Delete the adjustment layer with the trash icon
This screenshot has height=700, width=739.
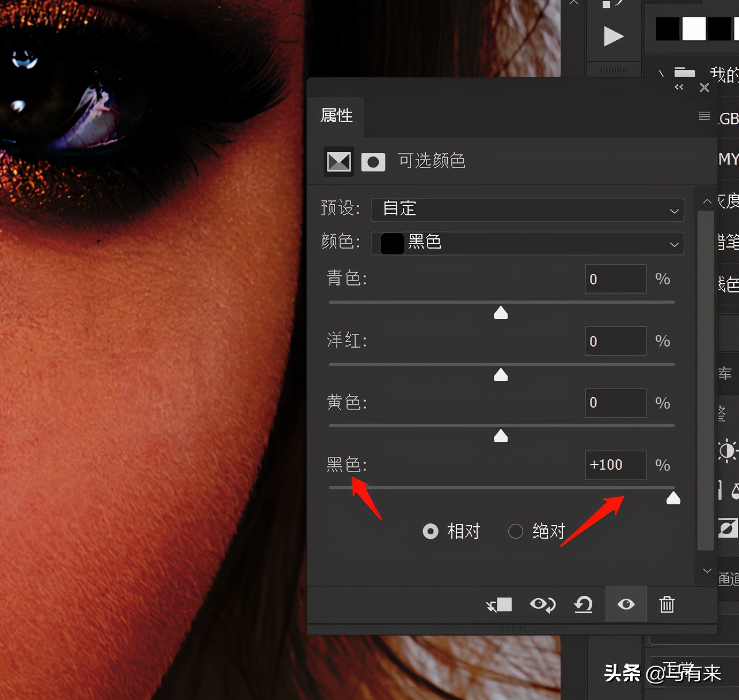(667, 604)
